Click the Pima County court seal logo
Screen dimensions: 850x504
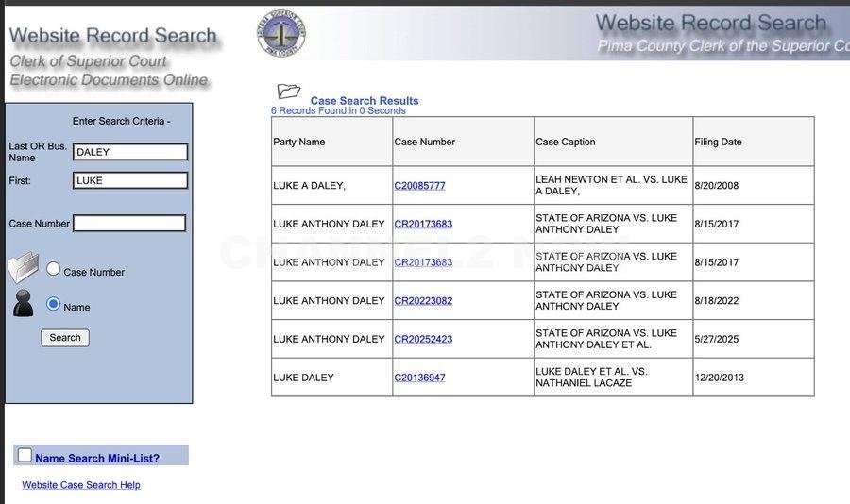click(280, 34)
